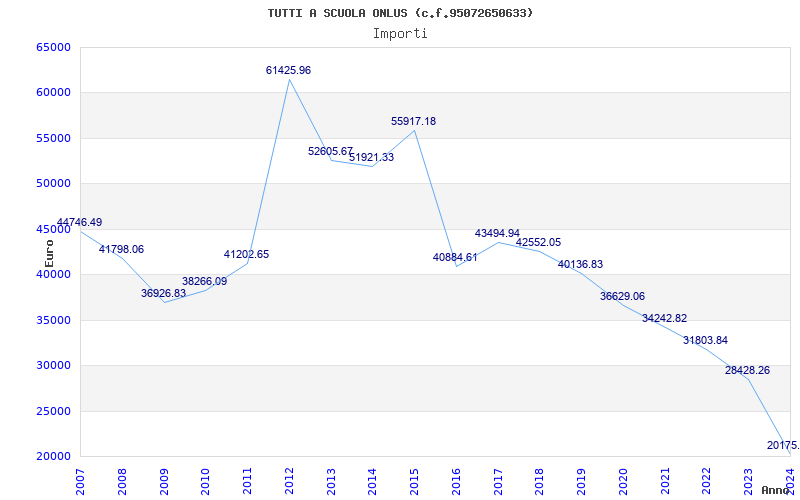Select the 2016 x-axis year label
The width and height of the screenshot is (800, 500).
tap(456, 482)
